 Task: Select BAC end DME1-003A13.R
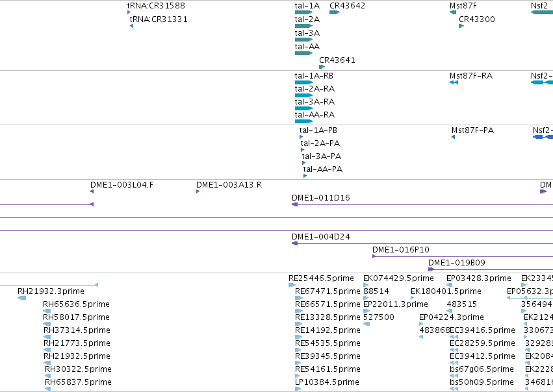(198, 191)
